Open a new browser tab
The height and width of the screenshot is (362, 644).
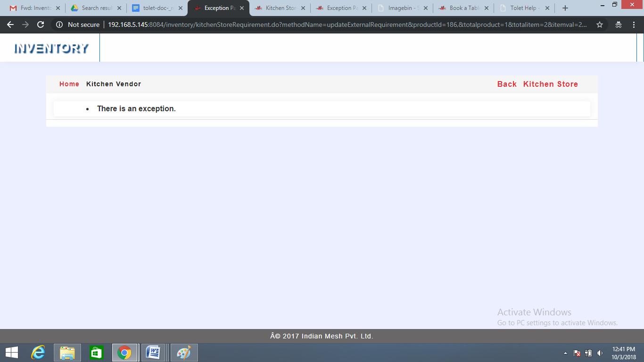565,8
